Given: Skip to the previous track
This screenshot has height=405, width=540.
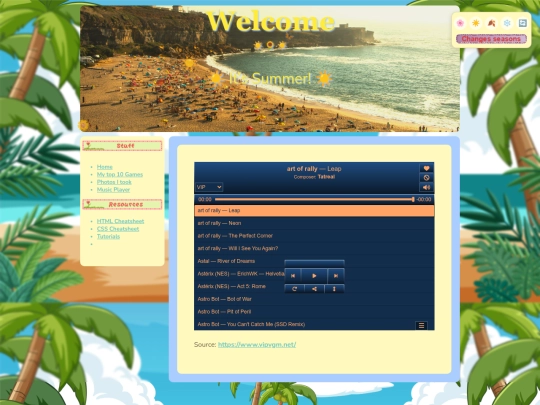Looking at the screenshot, I should tap(293, 276).
